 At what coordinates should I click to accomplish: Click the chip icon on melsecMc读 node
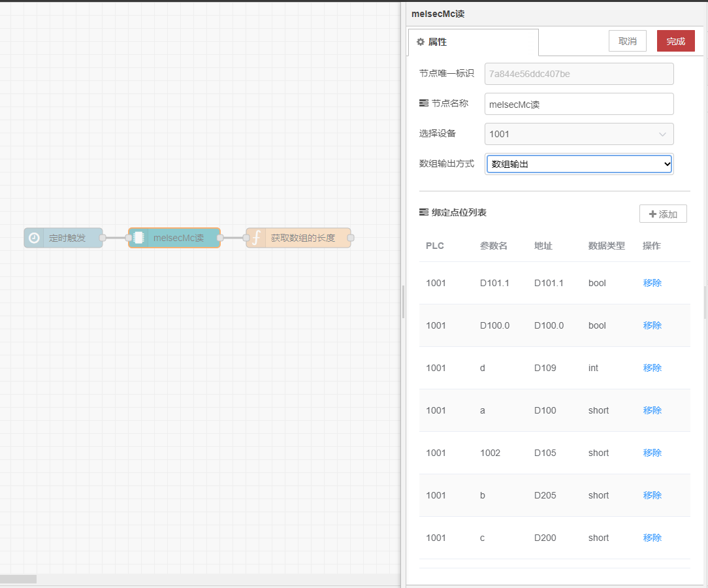tap(138, 238)
